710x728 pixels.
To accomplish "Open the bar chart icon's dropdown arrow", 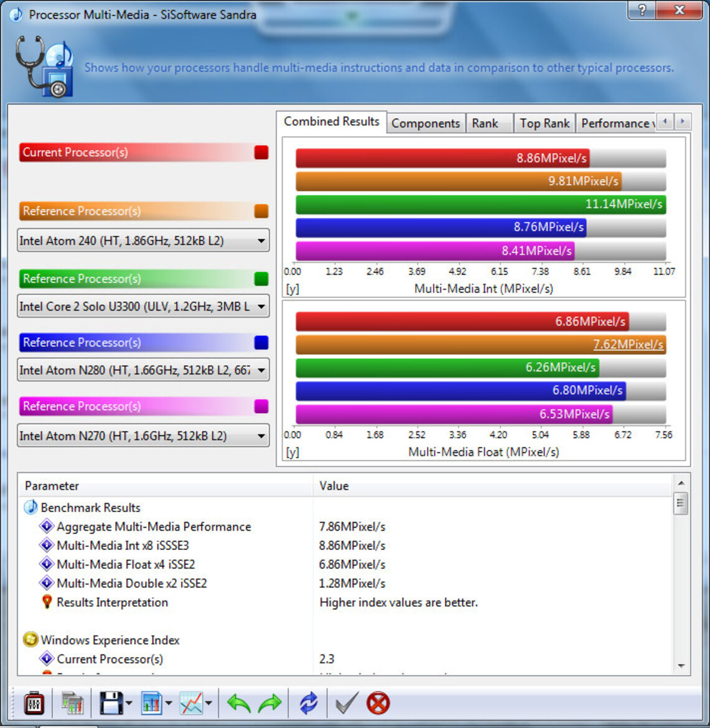I will point(169,703).
